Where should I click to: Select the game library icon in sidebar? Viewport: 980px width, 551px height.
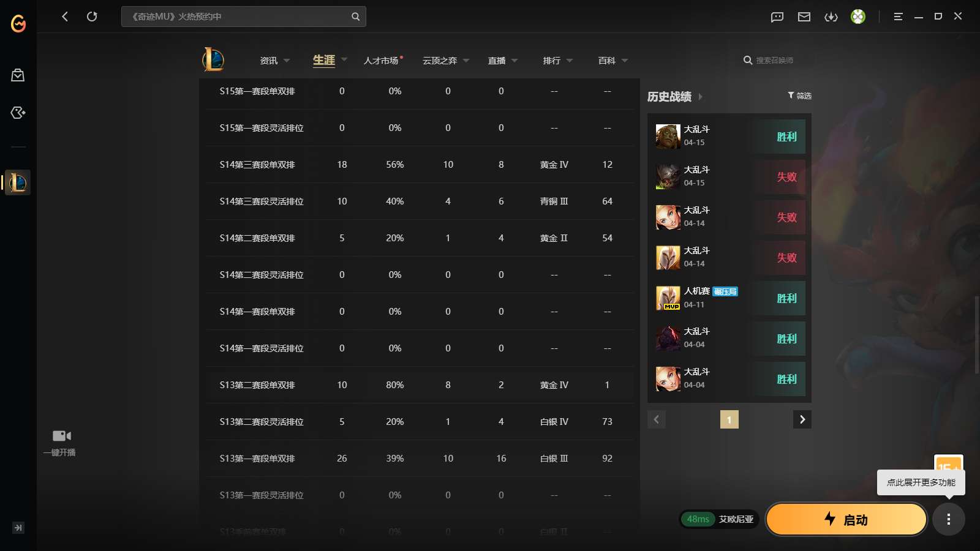pos(17,112)
